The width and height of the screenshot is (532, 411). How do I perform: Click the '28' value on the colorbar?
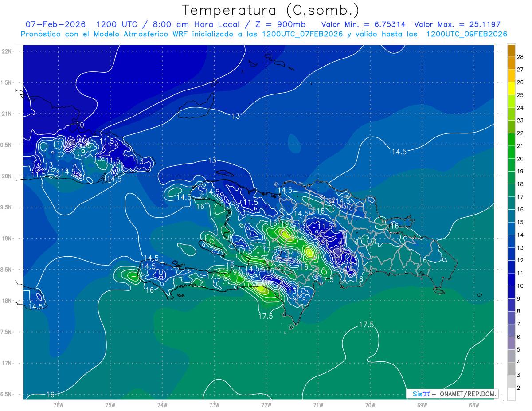point(520,56)
